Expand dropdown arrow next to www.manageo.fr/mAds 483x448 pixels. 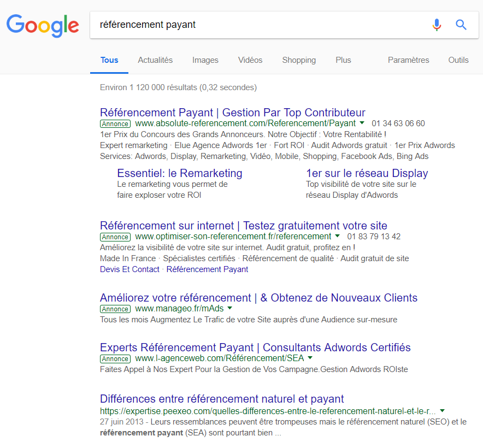pos(230,308)
